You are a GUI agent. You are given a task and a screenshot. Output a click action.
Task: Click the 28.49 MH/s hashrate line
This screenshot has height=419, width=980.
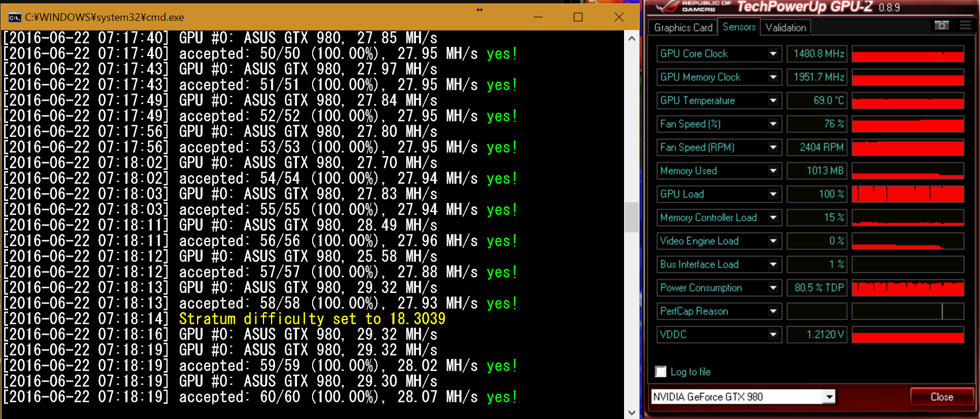point(221,225)
